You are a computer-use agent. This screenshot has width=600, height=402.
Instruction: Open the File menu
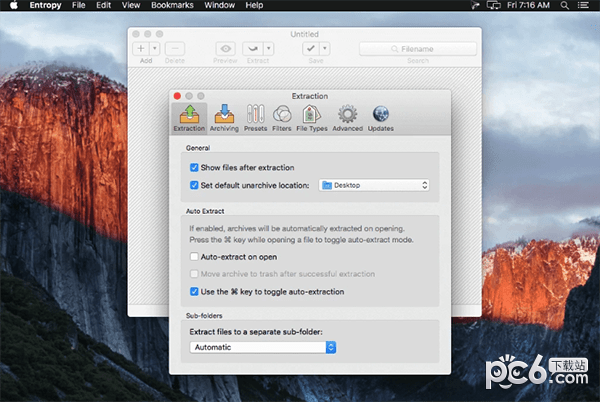(x=78, y=5)
